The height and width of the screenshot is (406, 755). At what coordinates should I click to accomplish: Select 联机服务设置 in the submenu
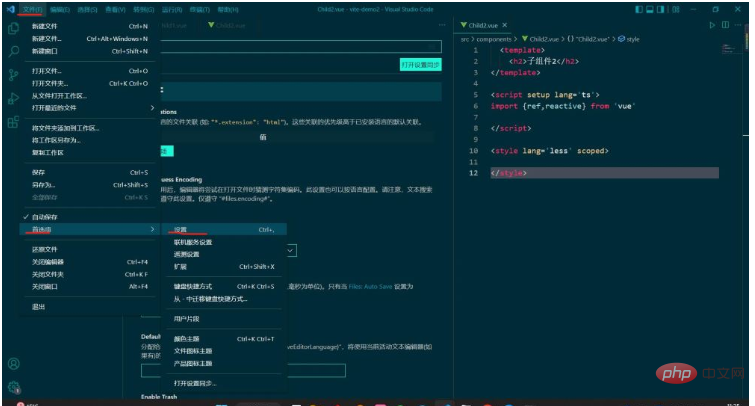click(x=224, y=242)
